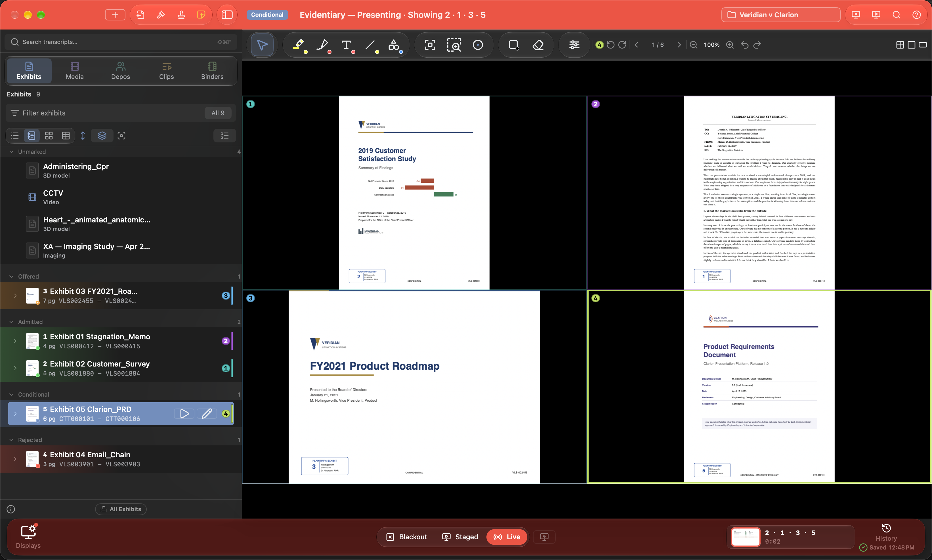
Task: Click the Search transcripts field
Action: coord(121,42)
